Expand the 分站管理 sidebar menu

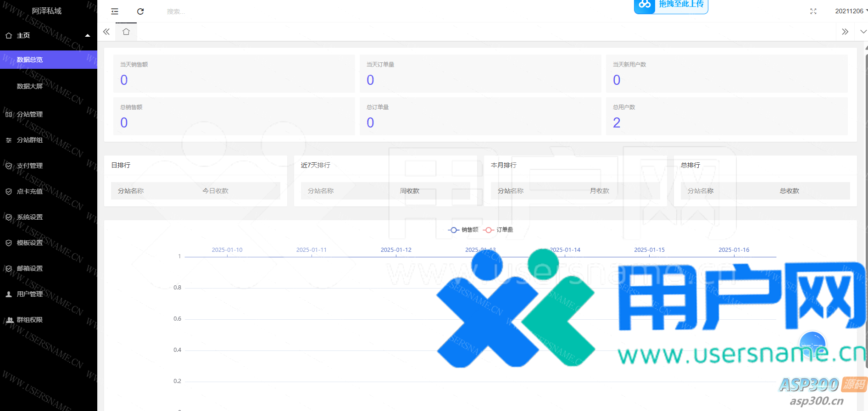coord(30,114)
